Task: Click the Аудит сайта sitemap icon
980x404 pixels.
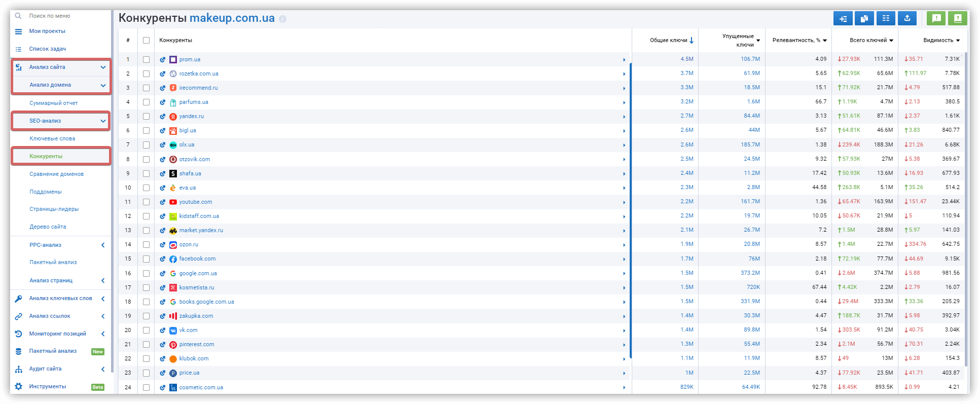Action: coord(18,369)
